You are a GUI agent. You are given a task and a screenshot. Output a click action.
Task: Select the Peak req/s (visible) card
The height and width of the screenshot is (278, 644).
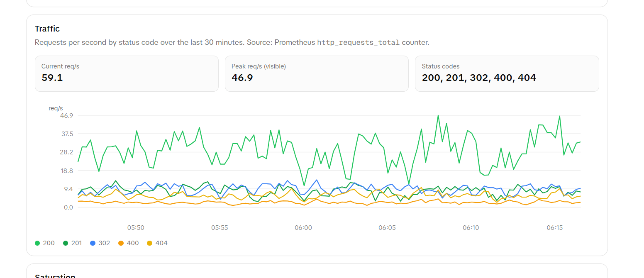[x=317, y=73]
